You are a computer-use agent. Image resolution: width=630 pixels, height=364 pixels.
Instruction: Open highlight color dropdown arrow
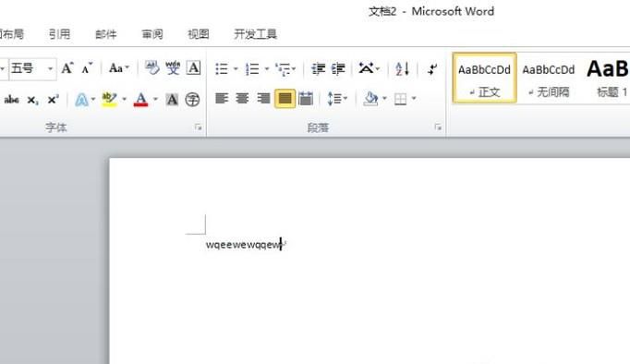[124, 99]
